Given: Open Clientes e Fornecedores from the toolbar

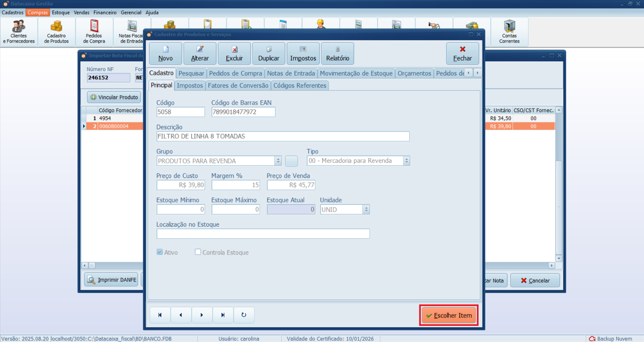Looking at the screenshot, I should click(18, 32).
